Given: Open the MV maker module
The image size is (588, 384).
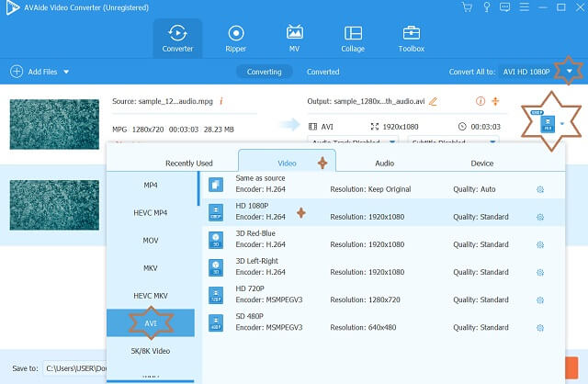Looking at the screenshot, I should 294,39.
